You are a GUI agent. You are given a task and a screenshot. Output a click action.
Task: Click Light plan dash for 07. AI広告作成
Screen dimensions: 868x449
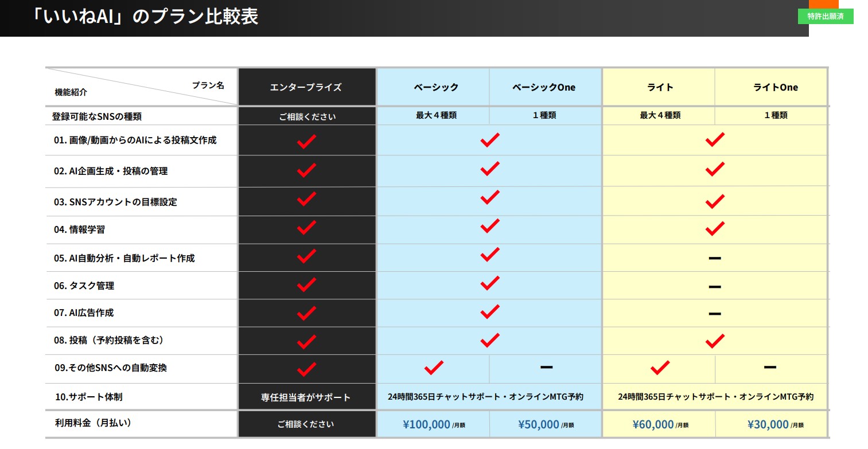tap(714, 314)
